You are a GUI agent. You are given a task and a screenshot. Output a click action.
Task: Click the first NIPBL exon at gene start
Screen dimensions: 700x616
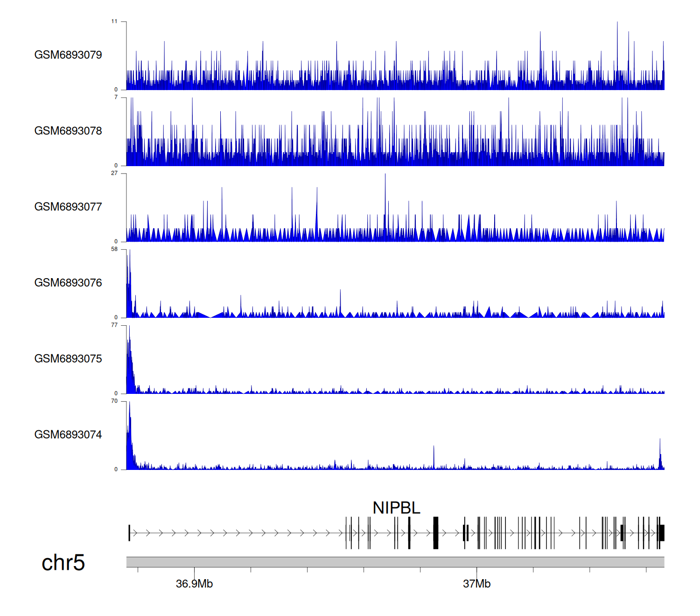[129, 533]
